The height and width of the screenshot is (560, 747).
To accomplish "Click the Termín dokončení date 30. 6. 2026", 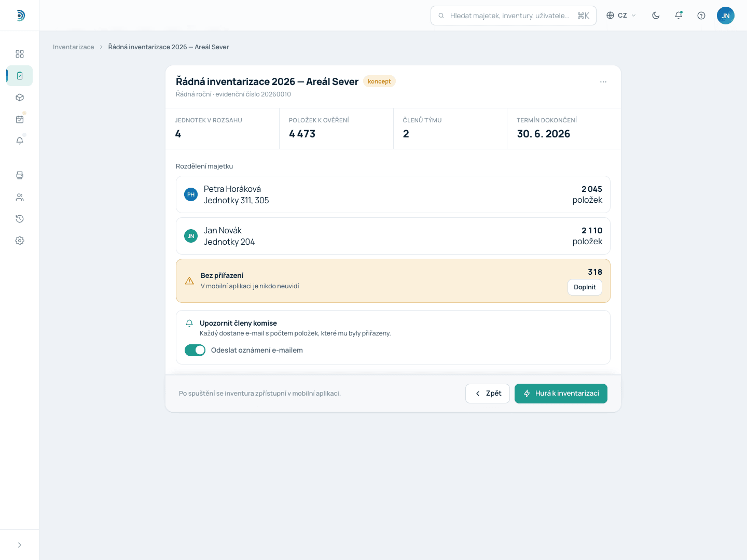I will pos(544,134).
